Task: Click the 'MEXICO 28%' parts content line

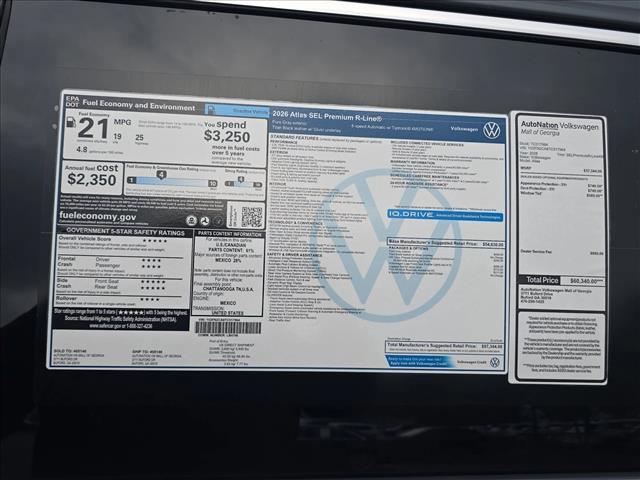Action: click(228, 260)
